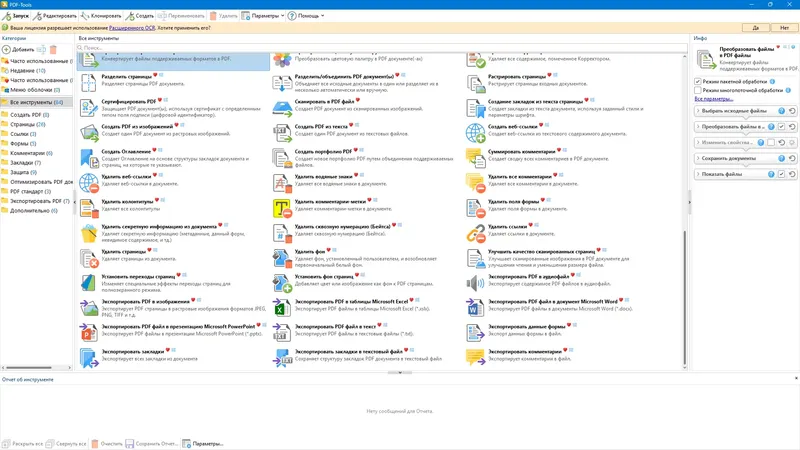Screen dimensions: 800x450
Task: Select the Удалить веб-ссылки globe icon
Action: pos(89,183)
